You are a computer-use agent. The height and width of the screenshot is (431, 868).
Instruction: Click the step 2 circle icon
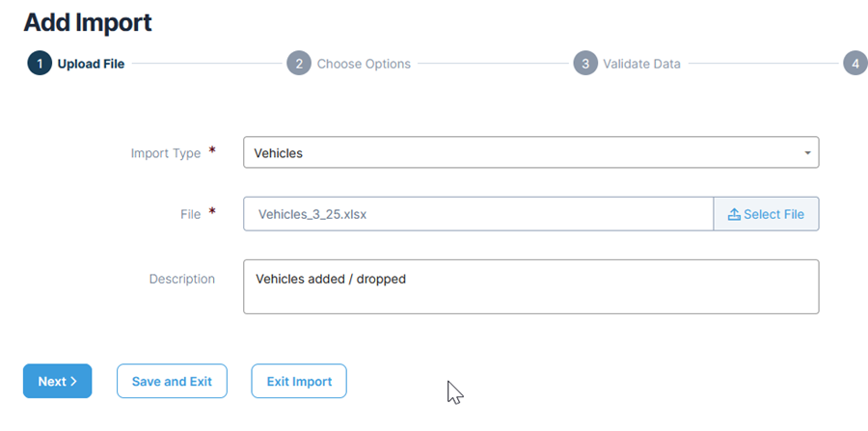click(299, 64)
